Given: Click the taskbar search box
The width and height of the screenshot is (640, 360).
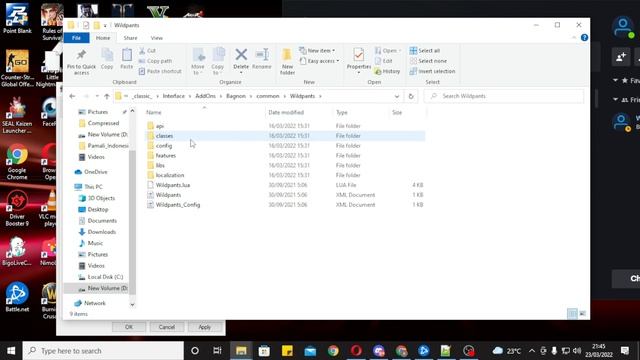Looking at the screenshot, I should coord(103,351).
